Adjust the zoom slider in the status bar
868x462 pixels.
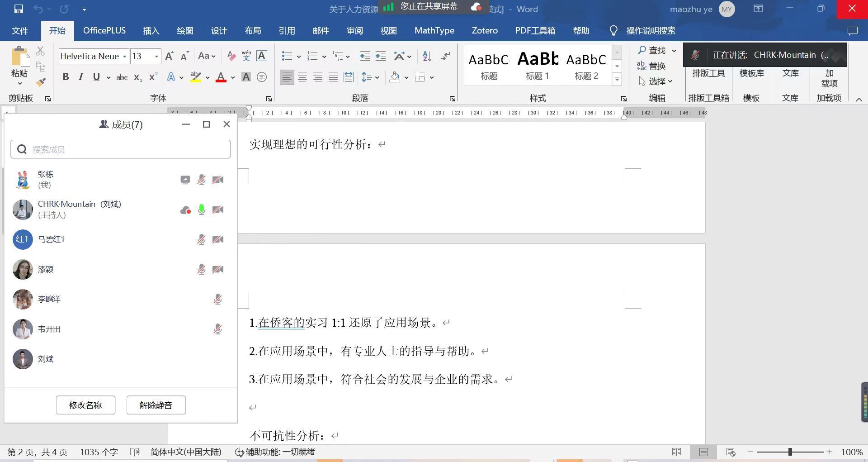click(x=790, y=452)
